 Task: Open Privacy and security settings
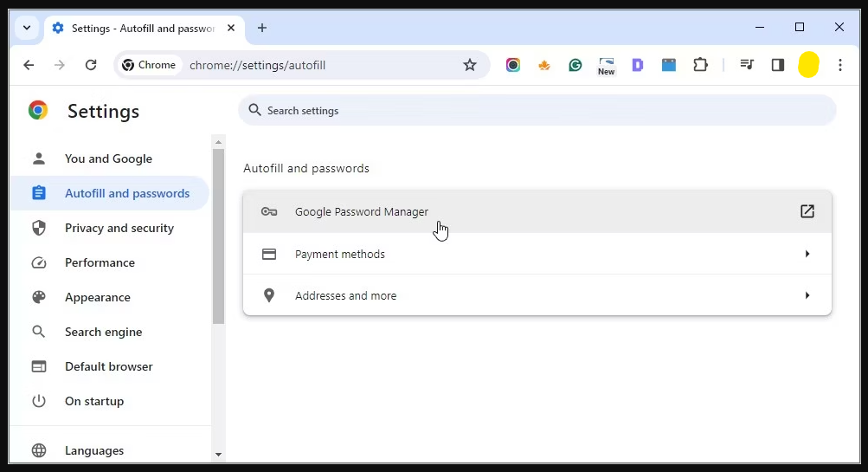click(x=108, y=229)
